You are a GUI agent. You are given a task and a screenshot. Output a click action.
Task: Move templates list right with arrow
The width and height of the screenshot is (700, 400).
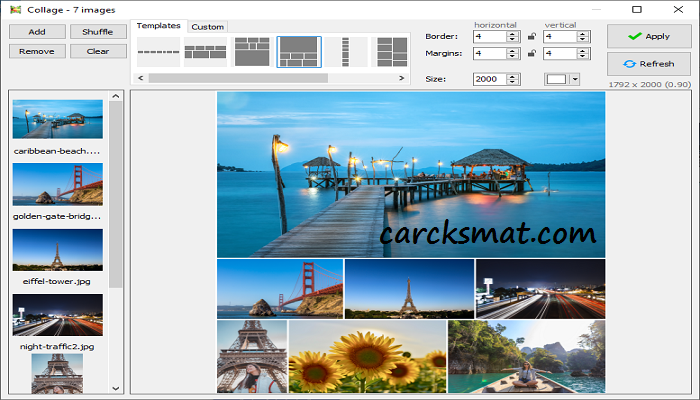pos(401,78)
